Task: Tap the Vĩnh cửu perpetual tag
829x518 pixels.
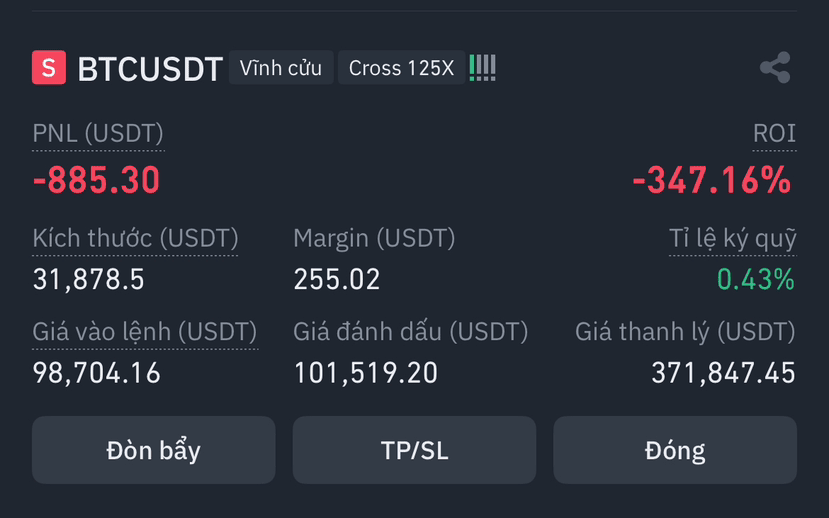Action: (x=281, y=68)
